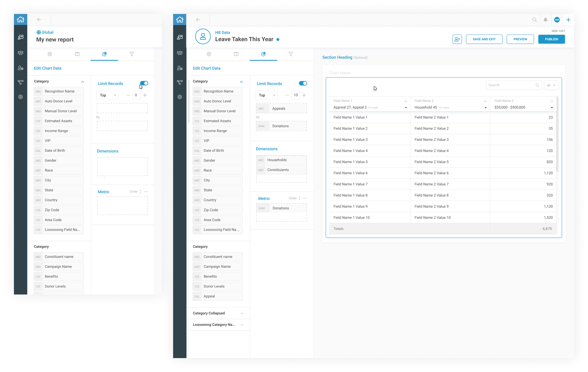Click the plus icon in top right corner
This screenshot has height=372, width=588.
tap(568, 20)
